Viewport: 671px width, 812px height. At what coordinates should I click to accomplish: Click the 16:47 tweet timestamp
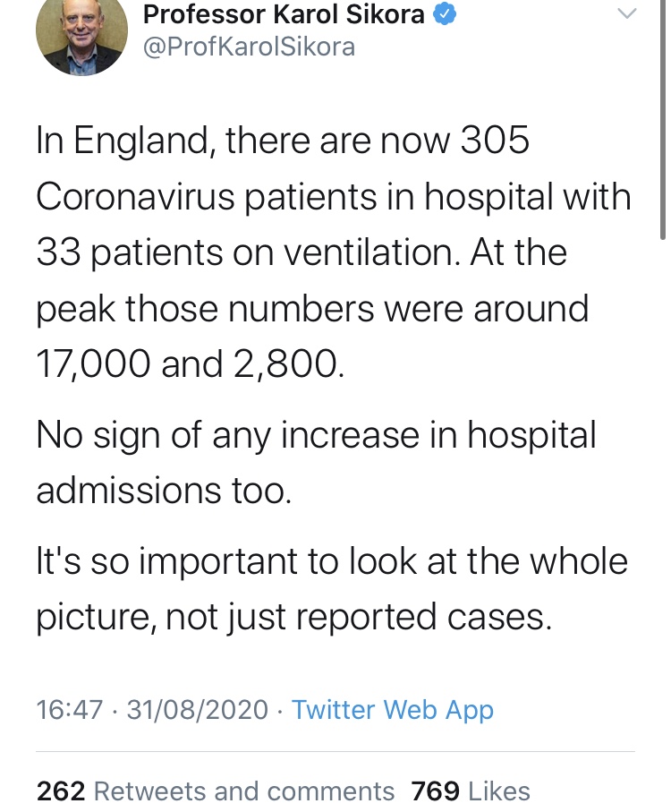click(x=69, y=709)
